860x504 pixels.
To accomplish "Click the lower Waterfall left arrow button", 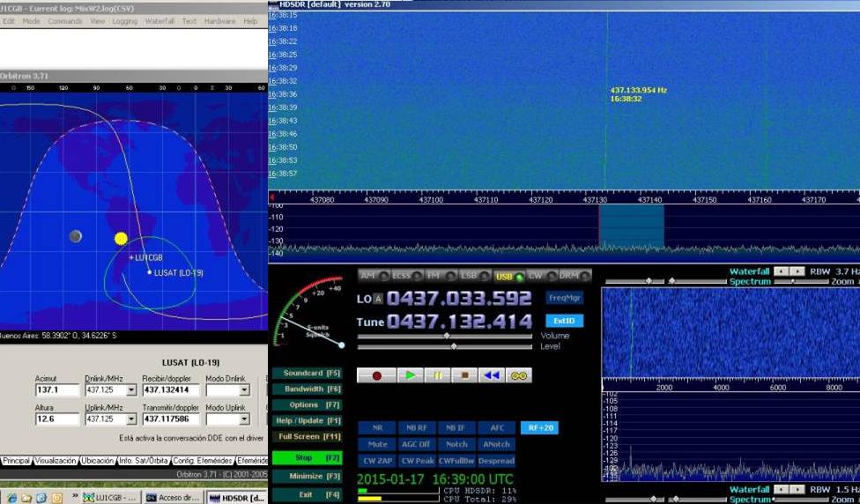I will tap(781, 489).
